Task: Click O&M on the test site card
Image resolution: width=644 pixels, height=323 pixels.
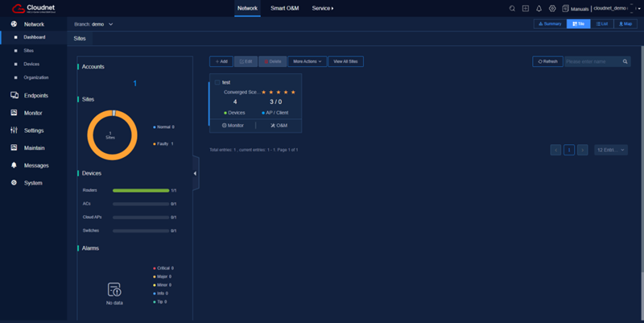Action: [x=279, y=126]
